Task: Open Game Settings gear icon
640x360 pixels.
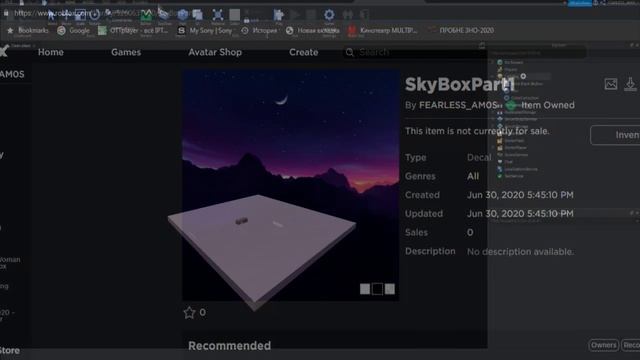Action: (329, 15)
